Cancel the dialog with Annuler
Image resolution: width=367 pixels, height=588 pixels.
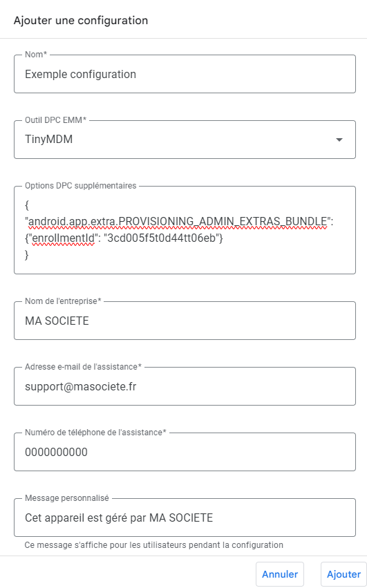pyautogui.click(x=280, y=574)
